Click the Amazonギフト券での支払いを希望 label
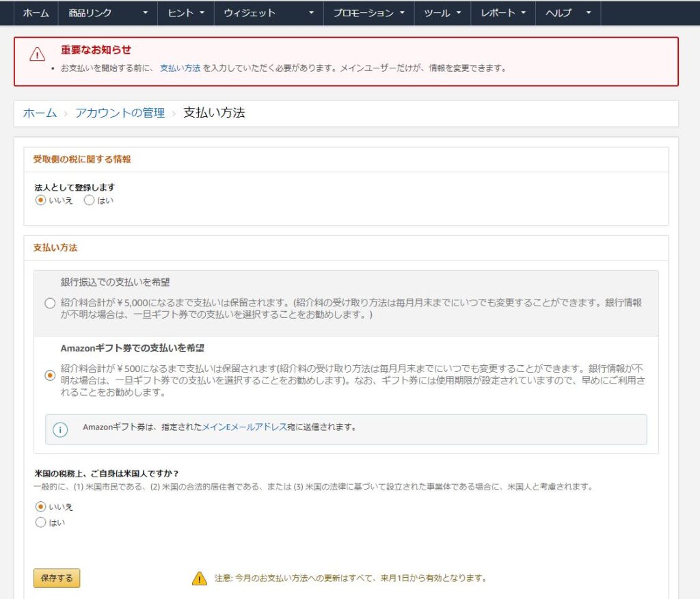 (133, 348)
